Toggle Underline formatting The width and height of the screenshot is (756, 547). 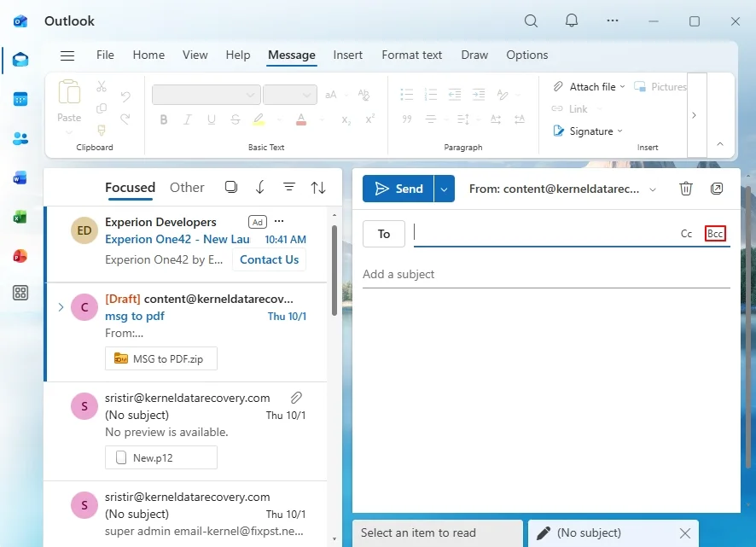[211, 119]
